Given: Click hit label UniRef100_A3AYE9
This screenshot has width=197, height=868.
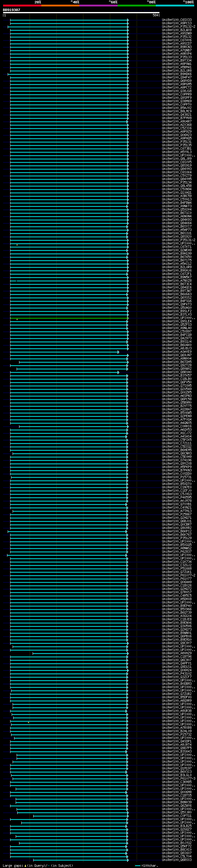Looking at the screenshot, I should [x=177, y=352].
